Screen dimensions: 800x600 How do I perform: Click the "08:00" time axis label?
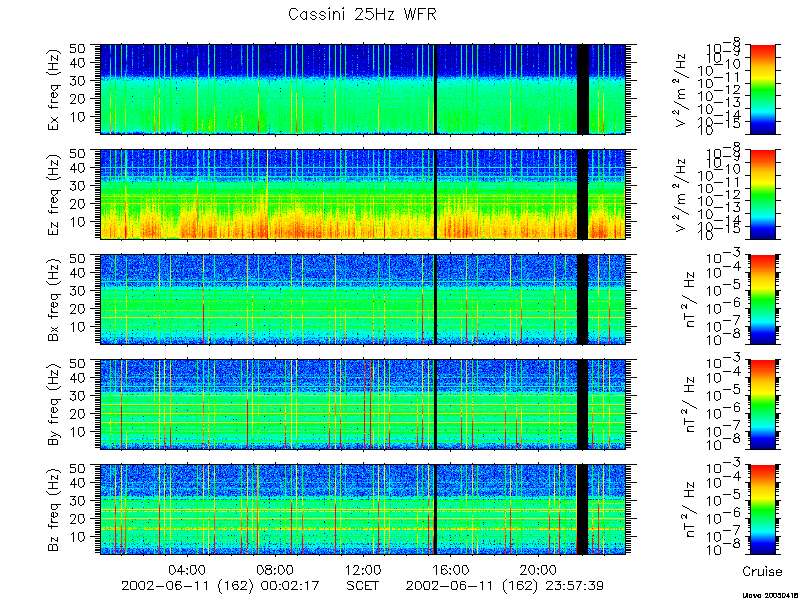276,569
